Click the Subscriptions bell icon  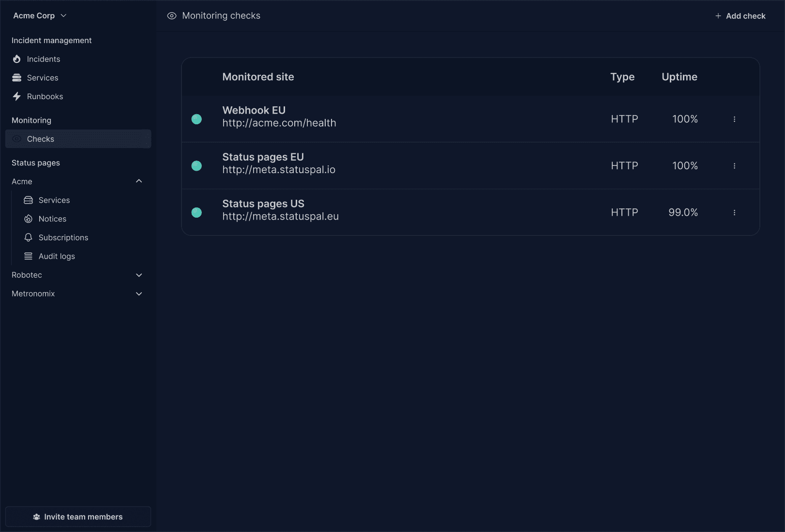[x=29, y=237]
